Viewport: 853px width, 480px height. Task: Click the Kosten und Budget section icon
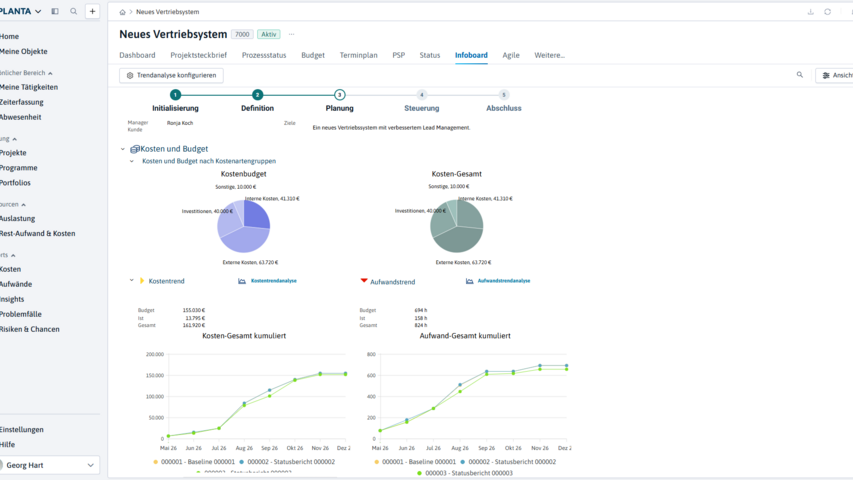[134, 149]
